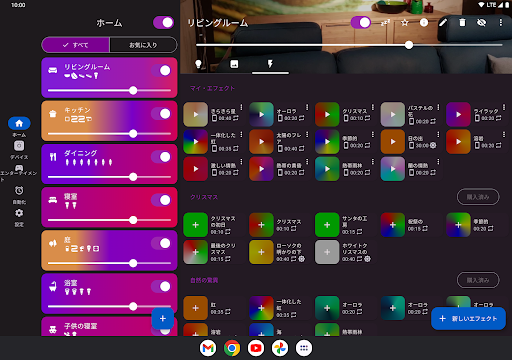
Task: Open the パステルの石 effect options menu
Action: click(x=438, y=107)
